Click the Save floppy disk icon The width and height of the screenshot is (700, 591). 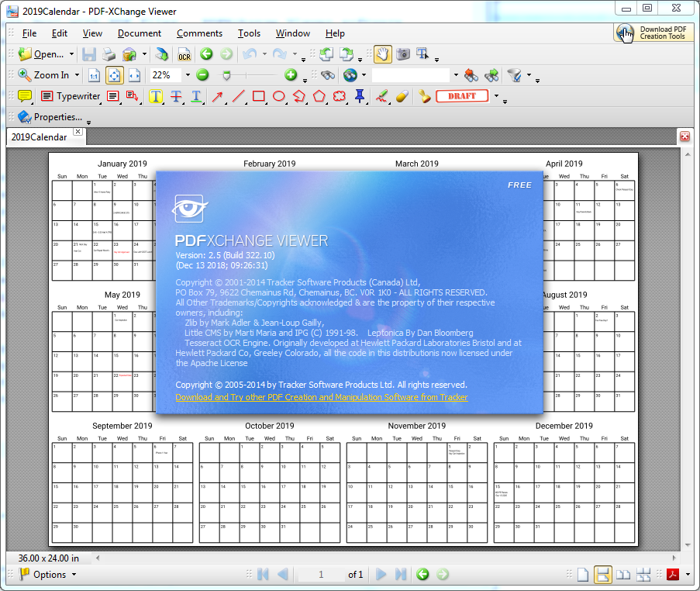tap(89, 54)
